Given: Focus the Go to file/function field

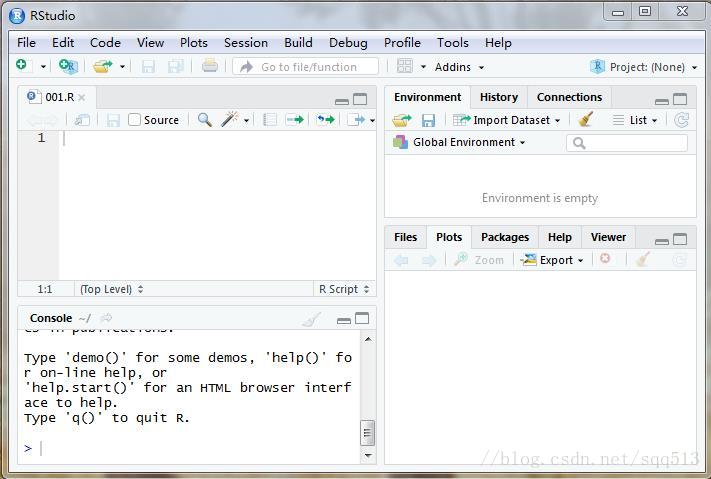Looking at the screenshot, I should point(306,67).
